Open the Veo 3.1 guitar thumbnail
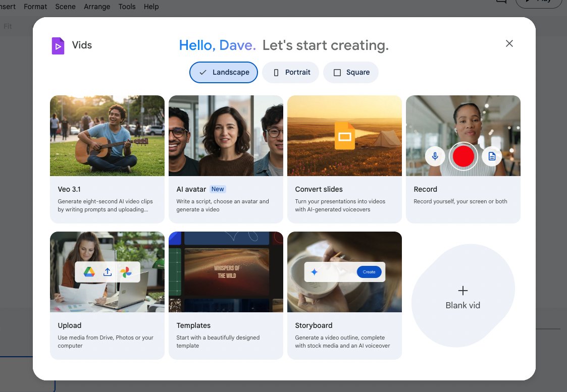 tap(107, 136)
